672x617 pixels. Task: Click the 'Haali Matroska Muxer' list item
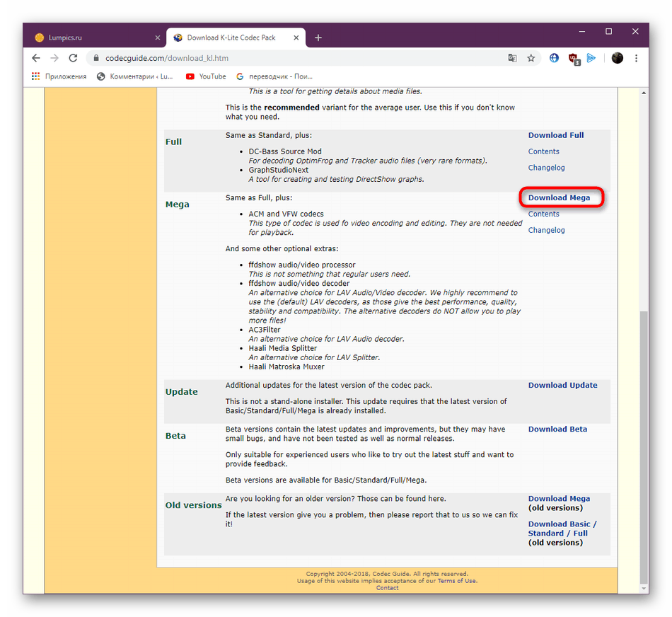click(286, 367)
